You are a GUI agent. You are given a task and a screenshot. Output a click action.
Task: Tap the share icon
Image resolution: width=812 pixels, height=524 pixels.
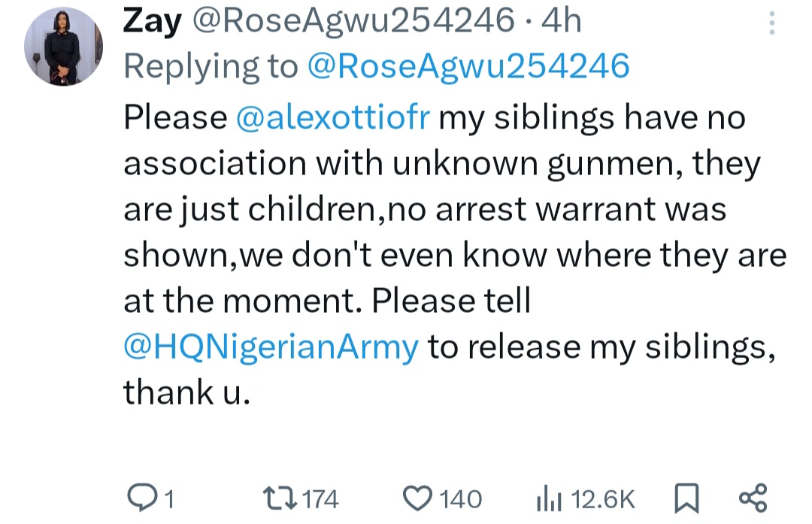point(752,498)
